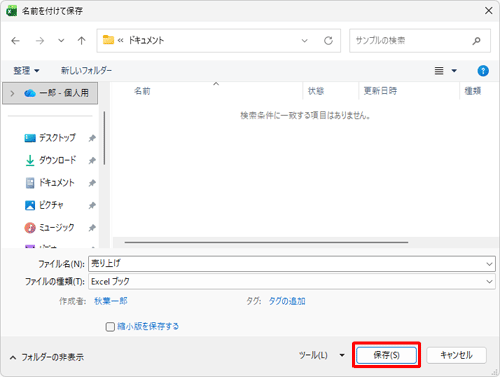Click the horizontal scrollbar of file list

(x=266, y=242)
